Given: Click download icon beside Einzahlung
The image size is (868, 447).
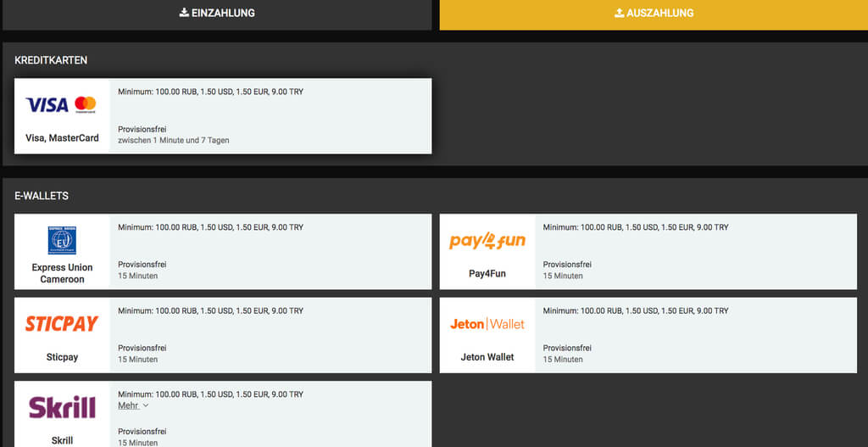Looking at the screenshot, I should point(184,13).
